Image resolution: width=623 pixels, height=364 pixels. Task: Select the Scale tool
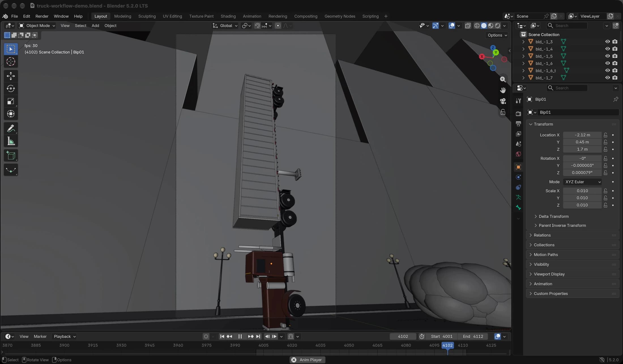coord(11,101)
